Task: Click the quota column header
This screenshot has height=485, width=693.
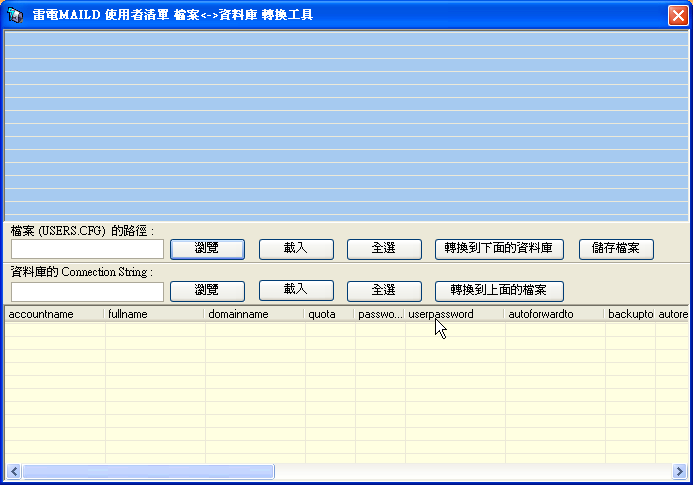Action: [x=330, y=314]
